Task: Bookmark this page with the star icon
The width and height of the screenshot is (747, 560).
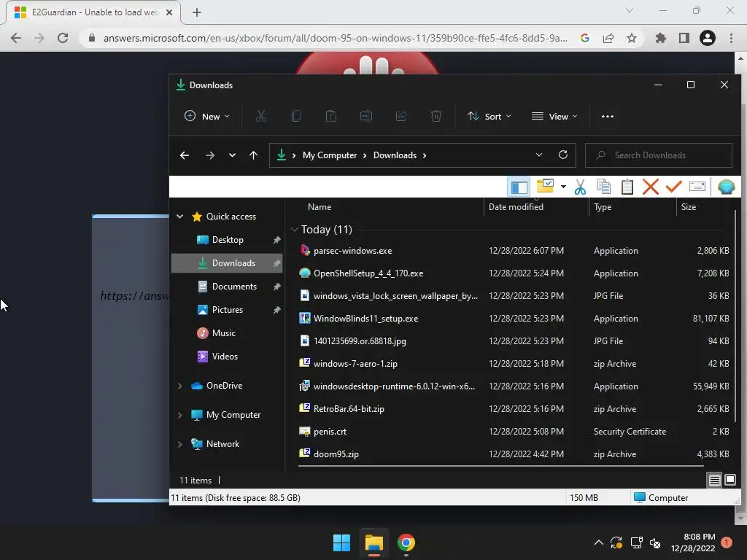Action: click(632, 38)
